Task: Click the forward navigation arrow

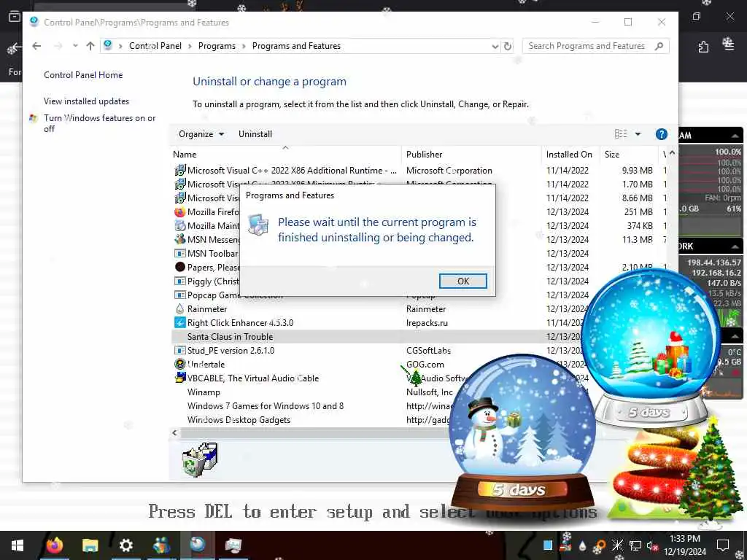Action: [x=58, y=46]
